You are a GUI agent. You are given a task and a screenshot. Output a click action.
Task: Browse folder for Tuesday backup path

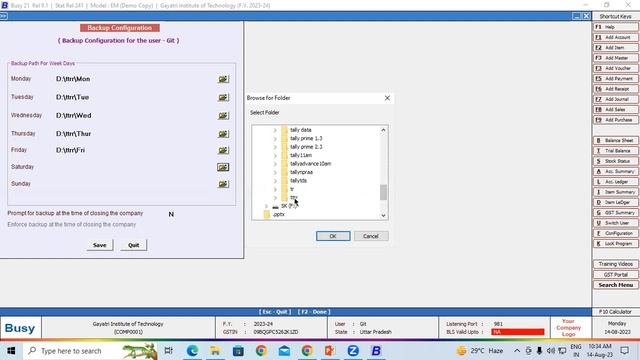(223, 97)
